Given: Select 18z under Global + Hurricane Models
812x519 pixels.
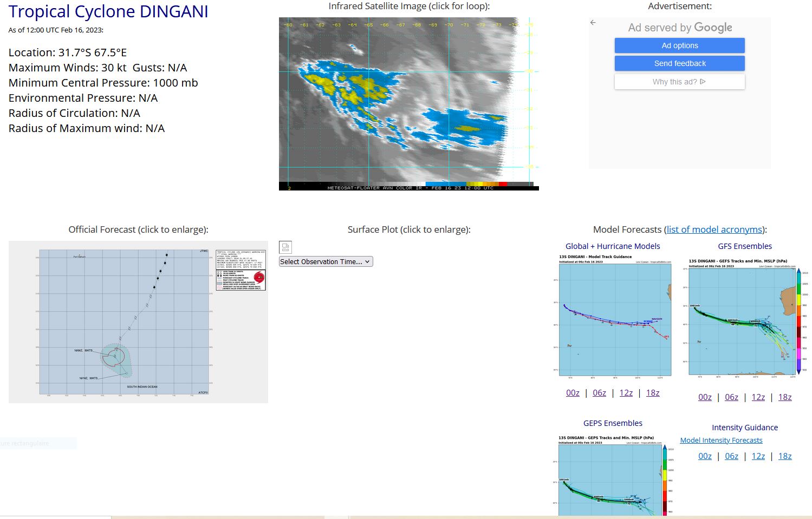Looking at the screenshot, I should click(x=653, y=393).
